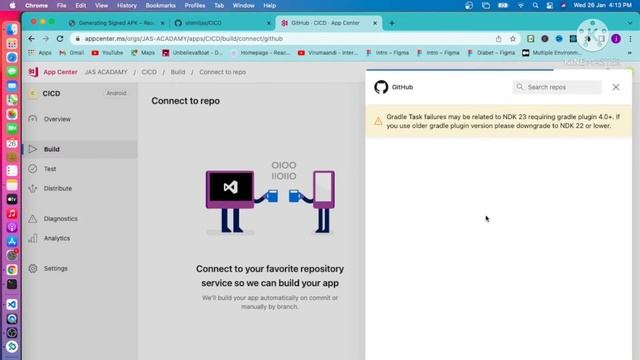Open the Maps bookmark

pos(143,53)
